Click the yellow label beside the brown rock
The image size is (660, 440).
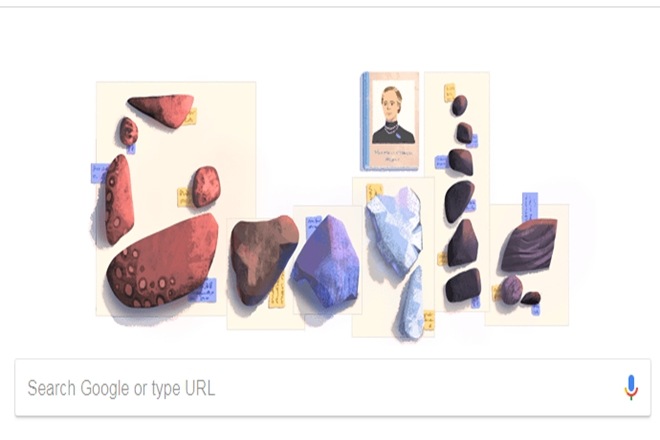[x=277, y=292]
